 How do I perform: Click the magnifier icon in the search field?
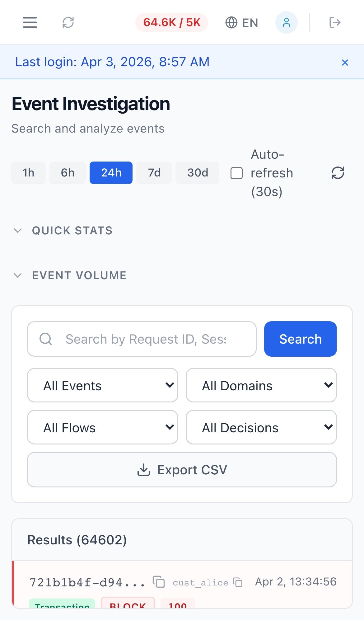pyautogui.click(x=46, y=339)
